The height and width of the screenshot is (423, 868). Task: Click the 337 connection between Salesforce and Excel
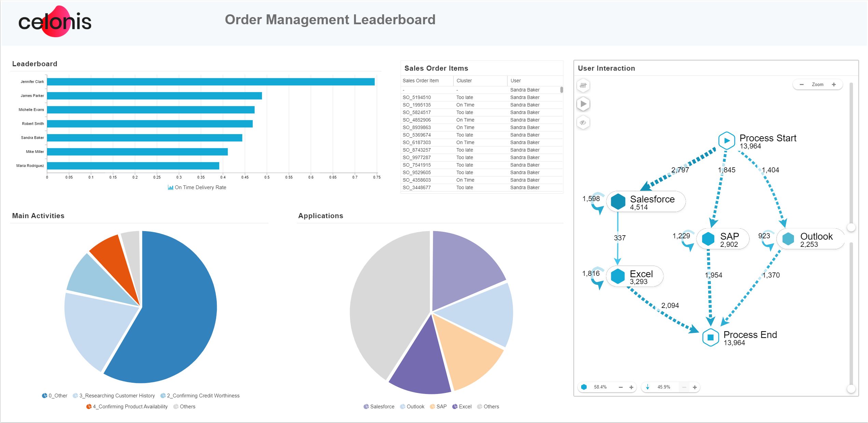tap(620, 238)
